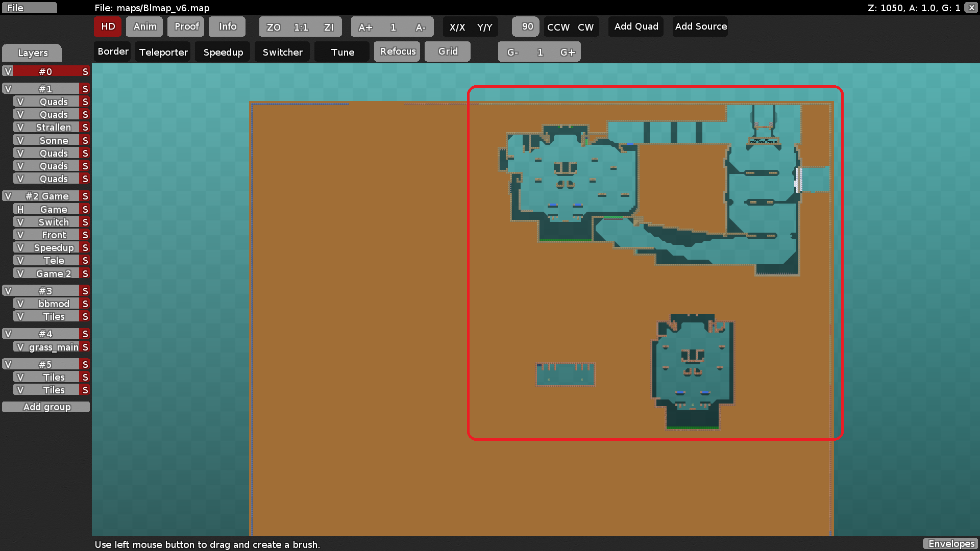Viewport: 980px width, 551px height.
Task: Collapse the #2 Game group
Action: click(7, 196)
